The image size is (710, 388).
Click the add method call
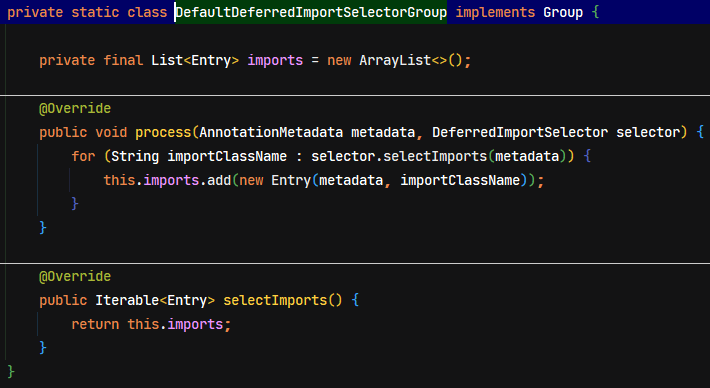point(219,180)
